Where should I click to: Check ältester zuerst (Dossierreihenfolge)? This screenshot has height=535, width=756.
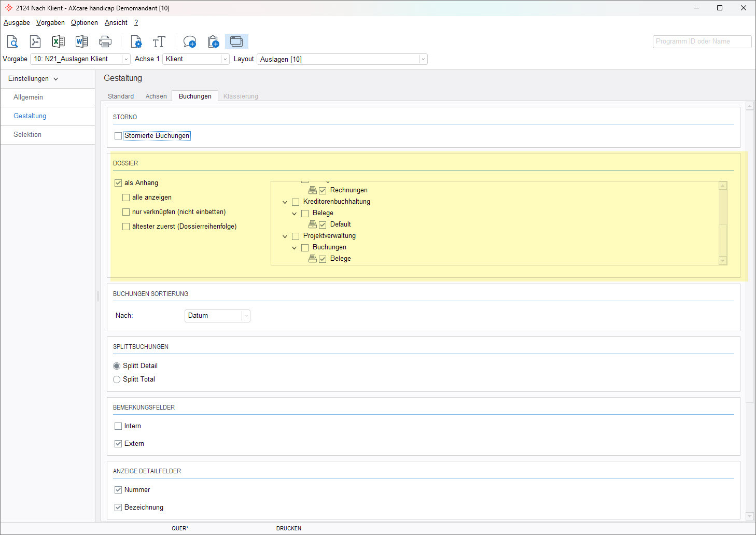126,227
